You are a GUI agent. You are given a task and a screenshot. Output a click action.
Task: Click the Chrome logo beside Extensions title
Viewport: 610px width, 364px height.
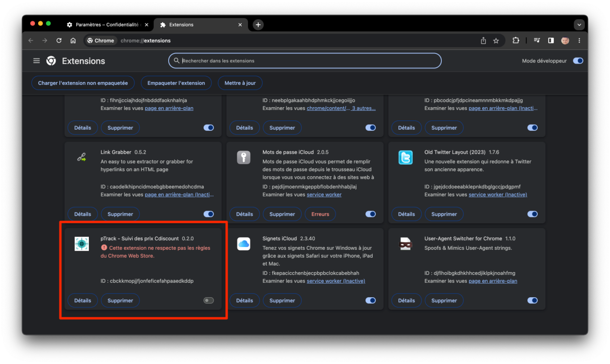coord(51,61)
